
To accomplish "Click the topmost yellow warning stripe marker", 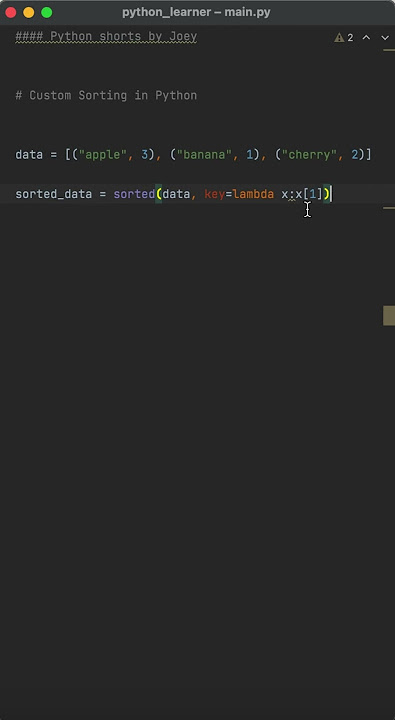I will point(389,49).
